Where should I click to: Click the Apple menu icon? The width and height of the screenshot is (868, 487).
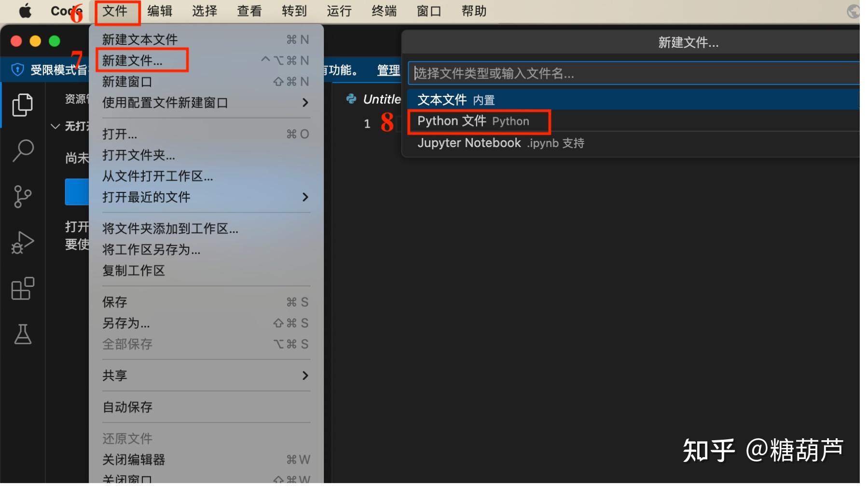[x=25, y=11]
